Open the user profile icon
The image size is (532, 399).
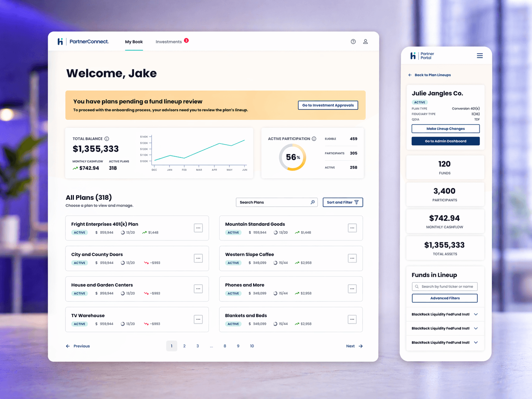tap(365, 42)
